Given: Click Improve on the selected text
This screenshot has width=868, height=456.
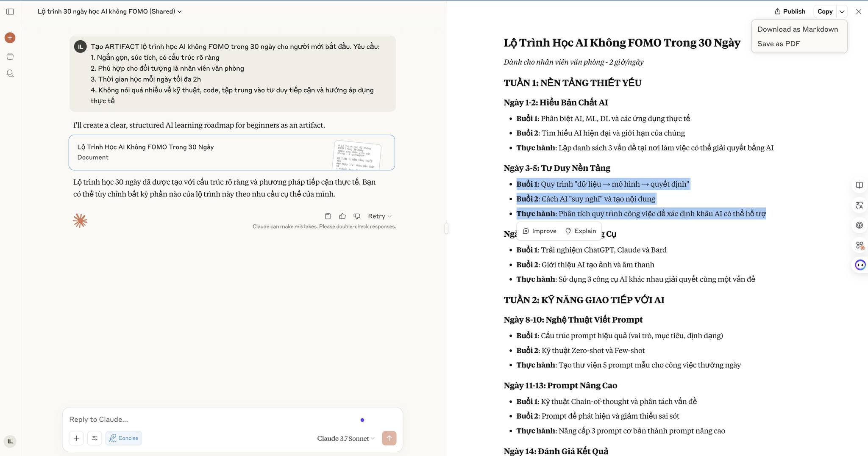Looking at the screenshot, I should tap(540, 231).
